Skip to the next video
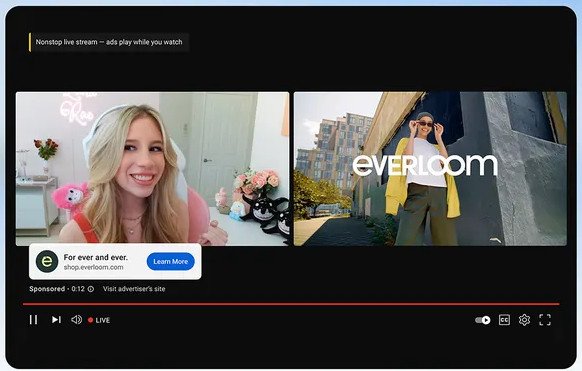 (56, 320)
